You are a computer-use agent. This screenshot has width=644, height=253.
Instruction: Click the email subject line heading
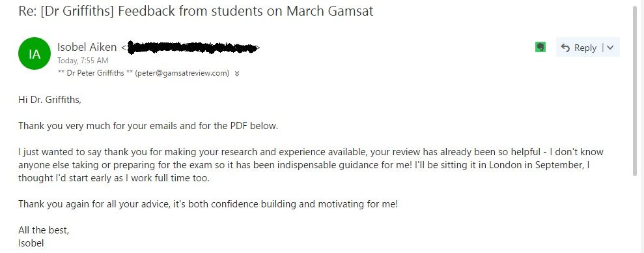point(196,10)
